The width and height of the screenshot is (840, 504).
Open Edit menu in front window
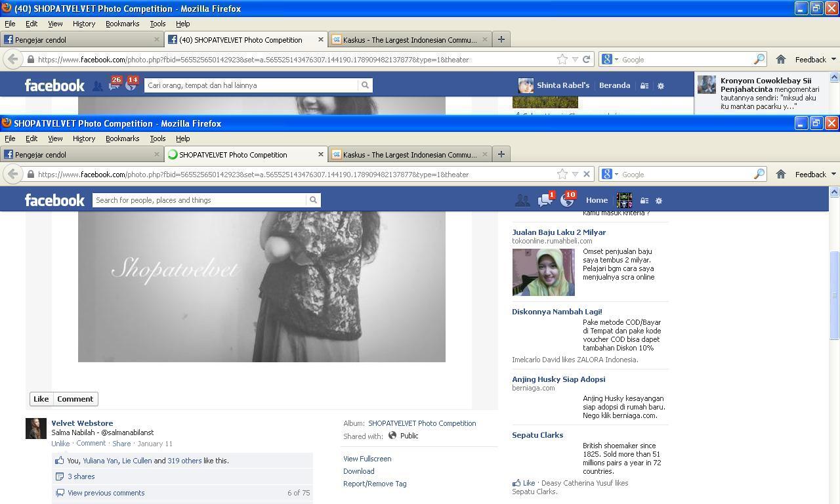[x=31, y=138]
